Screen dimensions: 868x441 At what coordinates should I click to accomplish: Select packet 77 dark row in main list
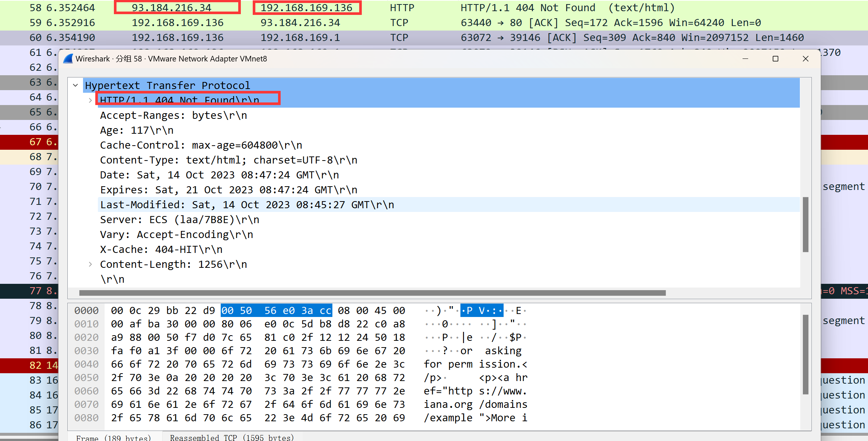(x=29, y=291)
